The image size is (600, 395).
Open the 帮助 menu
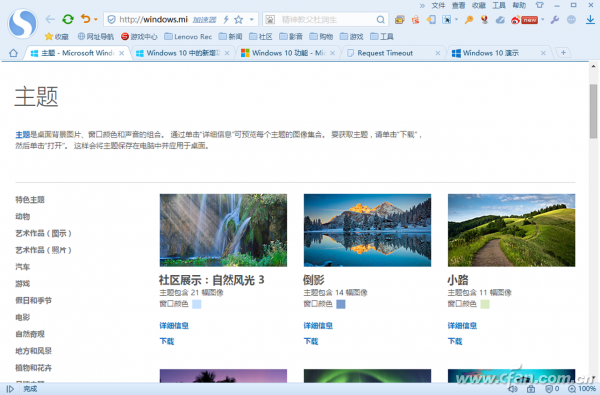pos(519,5)
